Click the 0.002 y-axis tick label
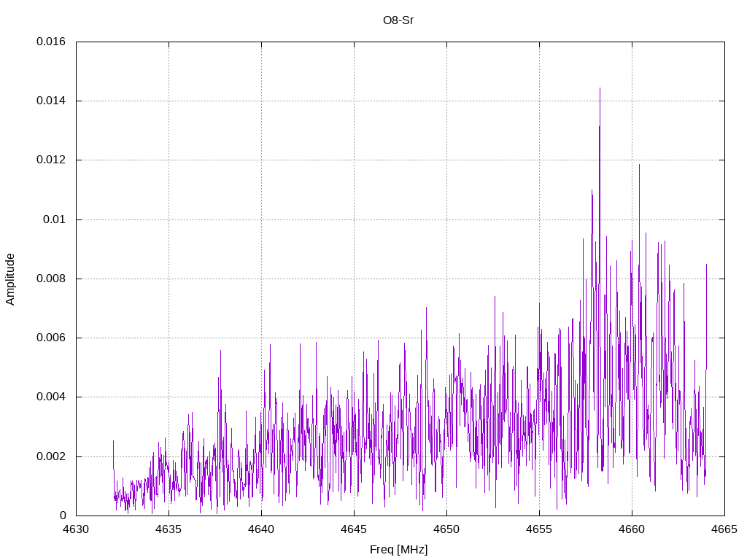Screen dimensions: 747x560 point(51,456)
